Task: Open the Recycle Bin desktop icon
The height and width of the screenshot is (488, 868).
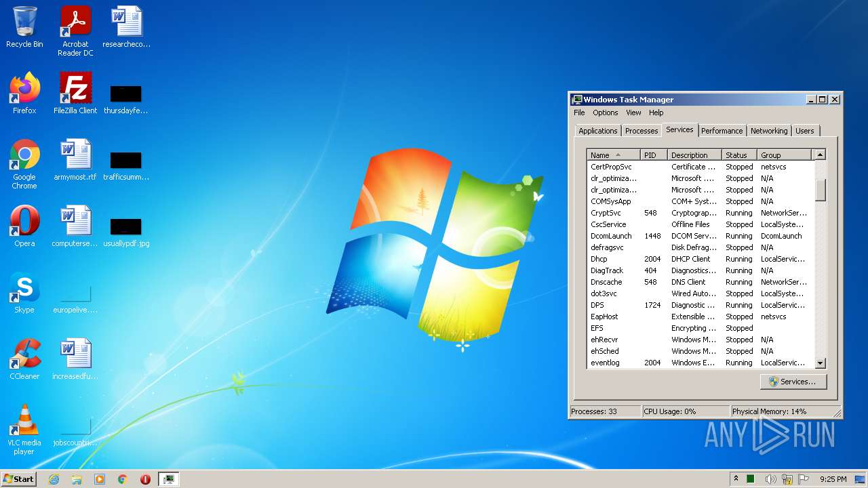Action: tap(24, 28)
